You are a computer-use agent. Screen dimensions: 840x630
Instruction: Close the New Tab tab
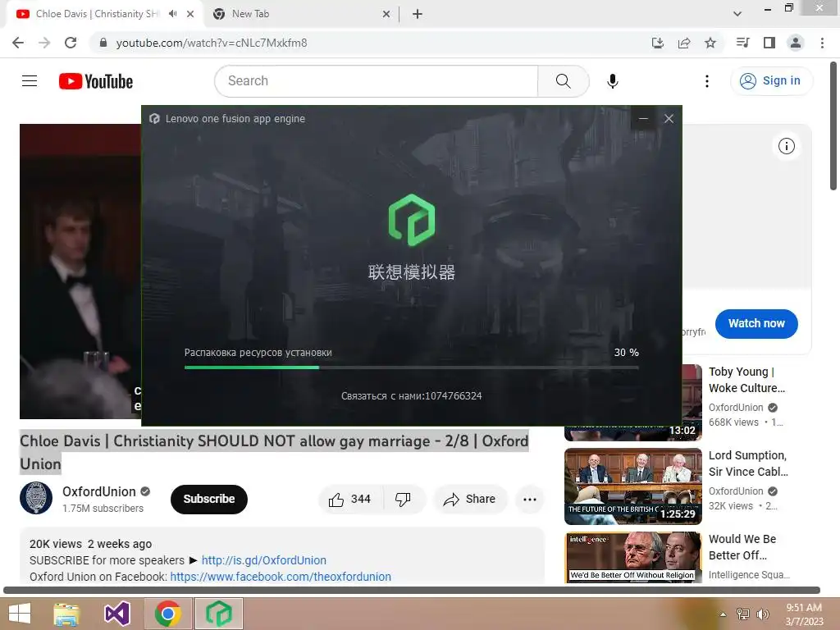pyautogui.click(x=386, y=14)
